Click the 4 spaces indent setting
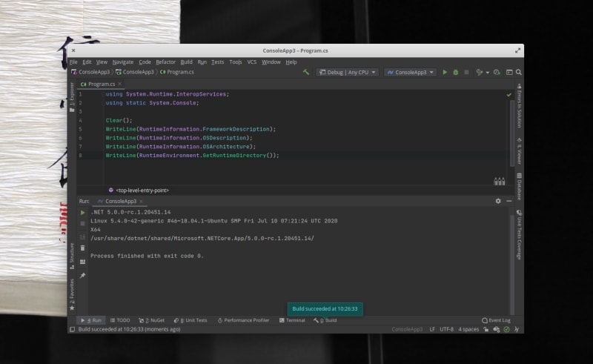Screen dimensions: 593x364 (x=468, y=329)
